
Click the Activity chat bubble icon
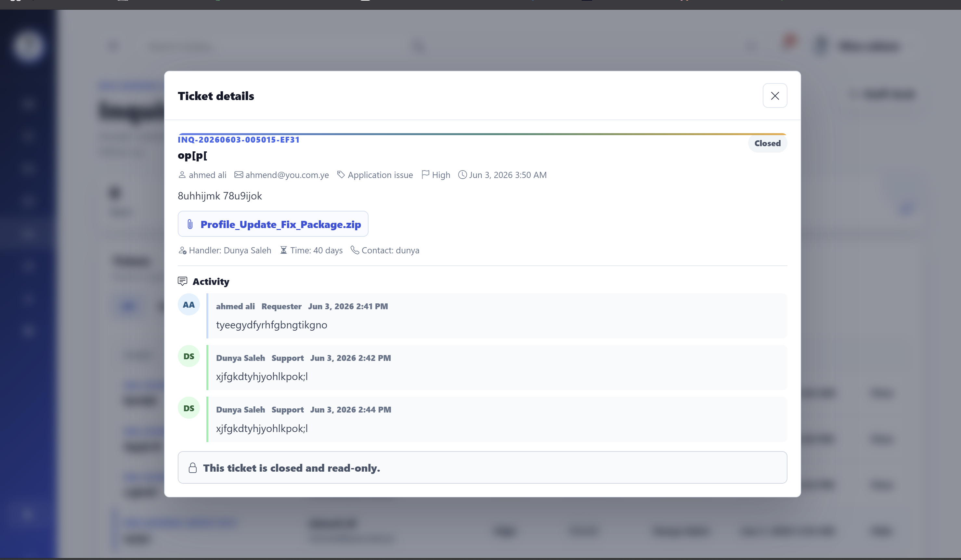click(x=182, y=281)
